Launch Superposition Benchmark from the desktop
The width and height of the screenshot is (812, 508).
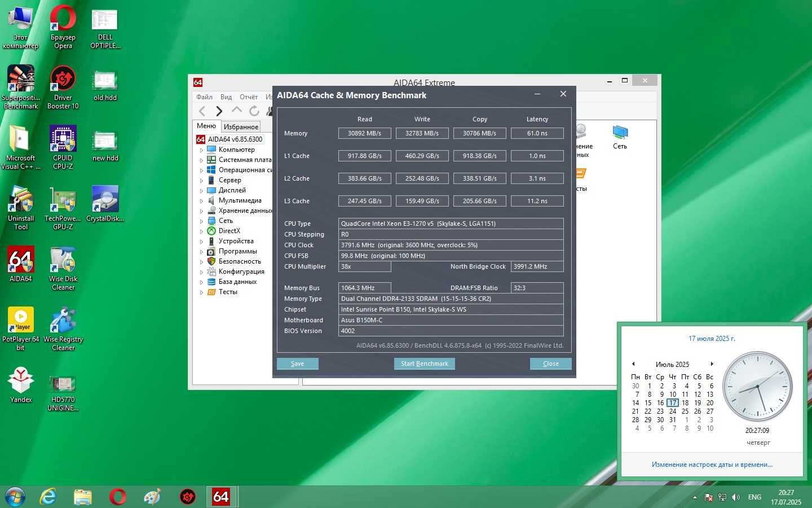tap(21, 87)
